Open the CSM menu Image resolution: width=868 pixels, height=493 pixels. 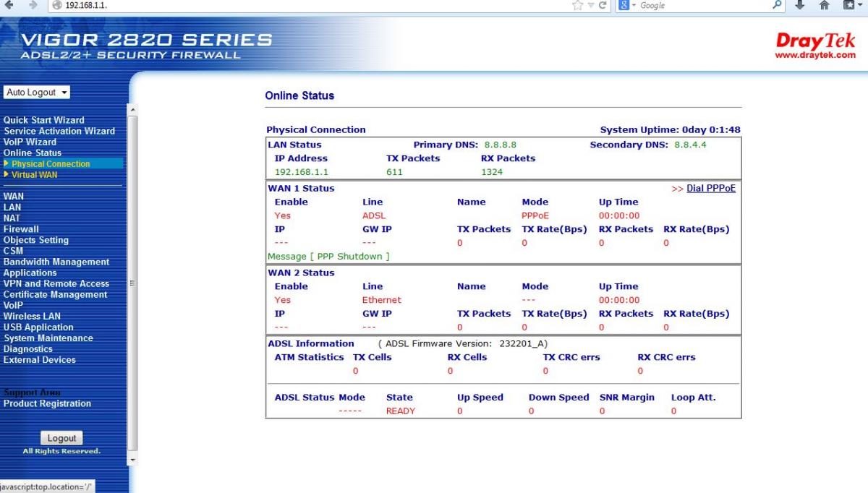point(12,251)
